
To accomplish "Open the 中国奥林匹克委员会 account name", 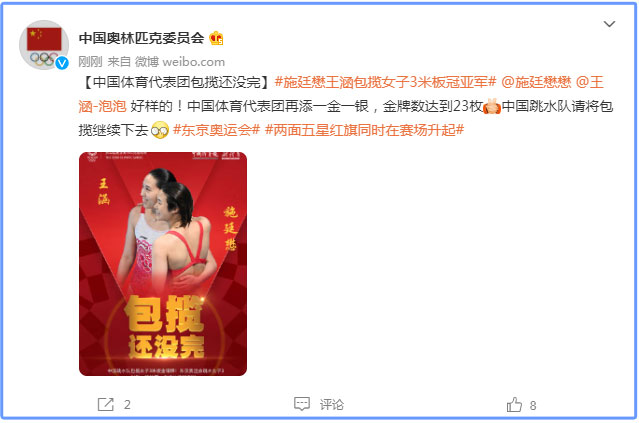I will tap(141, 38).
